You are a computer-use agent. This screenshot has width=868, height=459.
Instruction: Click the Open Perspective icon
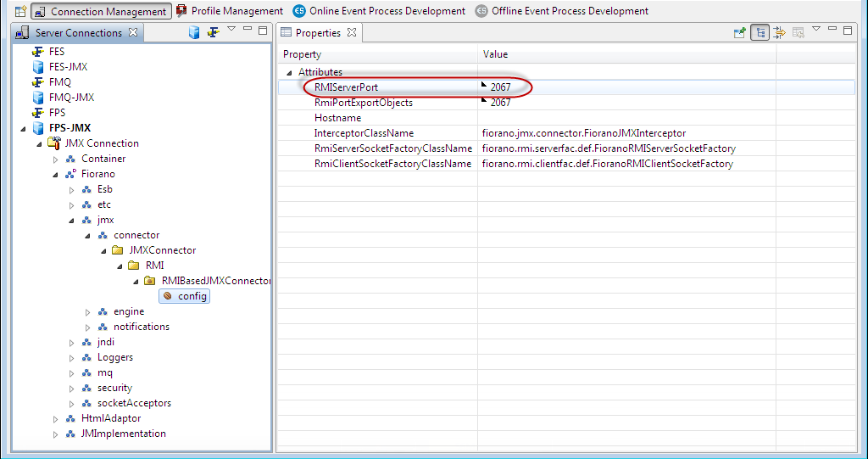tap(21, 12)
